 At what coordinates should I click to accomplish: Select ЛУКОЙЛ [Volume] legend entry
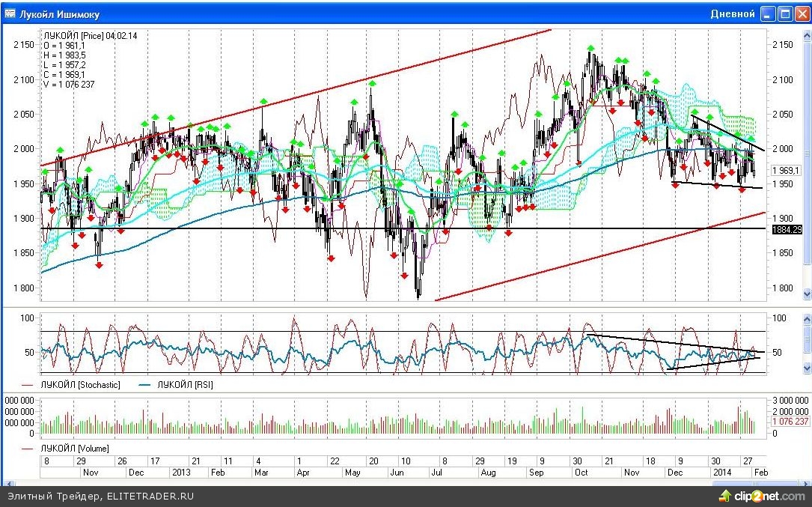coord(67,448)
